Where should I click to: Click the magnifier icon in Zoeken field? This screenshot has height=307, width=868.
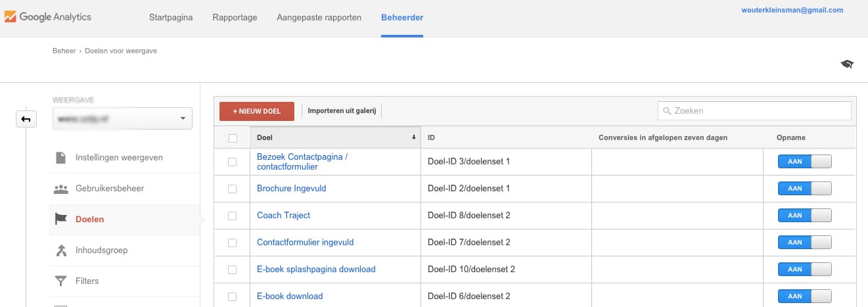coord(668,111)
